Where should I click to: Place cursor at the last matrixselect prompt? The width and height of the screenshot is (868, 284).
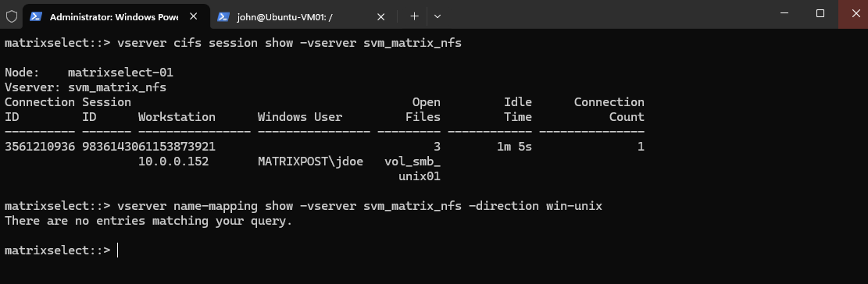click(118, 250)
